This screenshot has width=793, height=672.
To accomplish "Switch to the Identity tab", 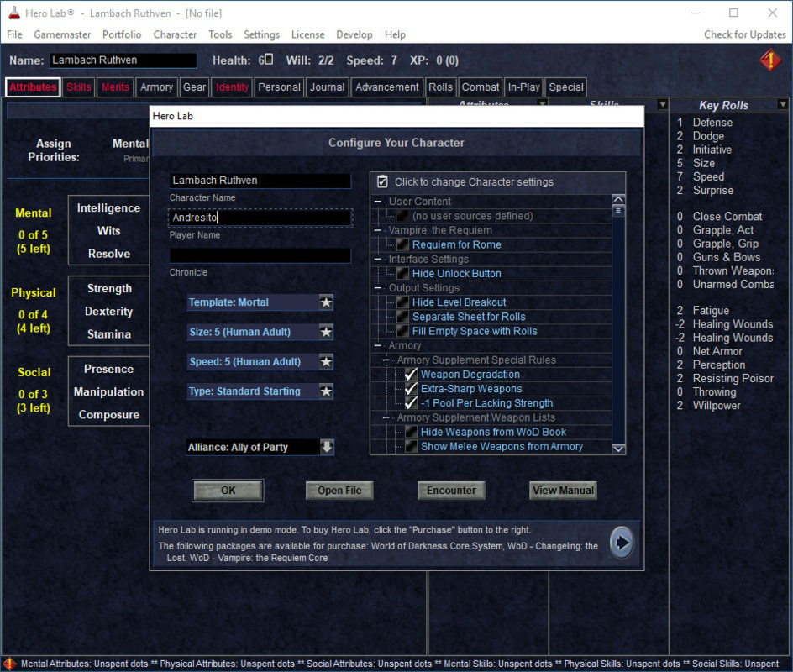I will pos(232,87).
